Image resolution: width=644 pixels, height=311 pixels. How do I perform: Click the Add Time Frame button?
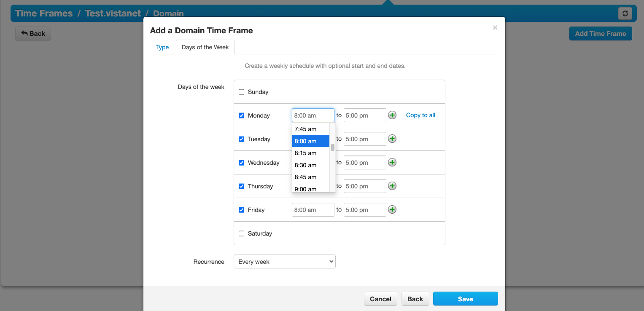[x=601, y=34]
